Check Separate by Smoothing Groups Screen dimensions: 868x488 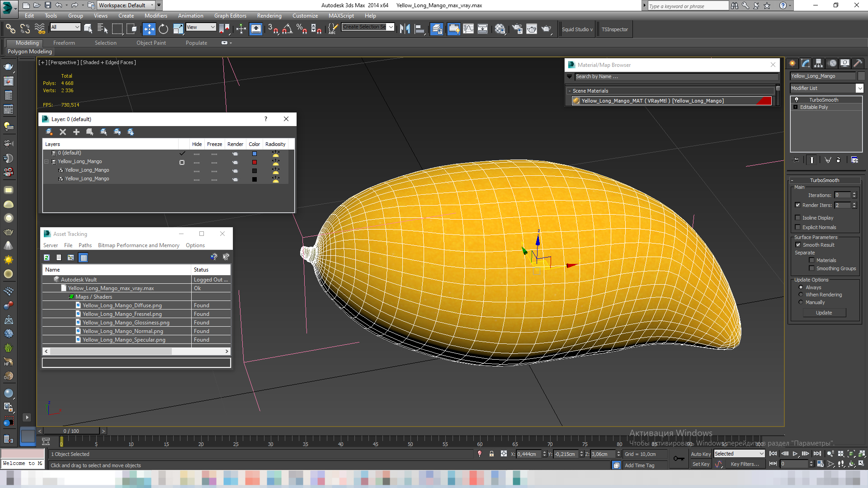click(x=811, y=268)
